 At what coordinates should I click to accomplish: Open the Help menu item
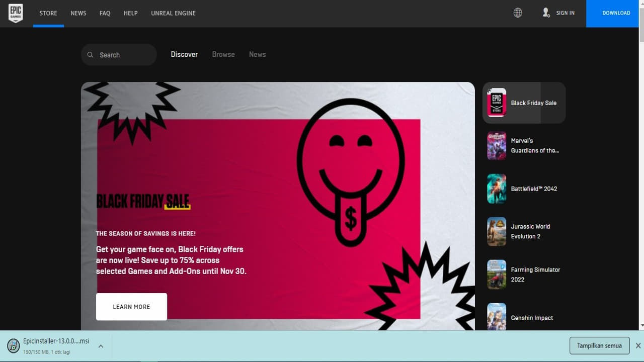point(131,13)
